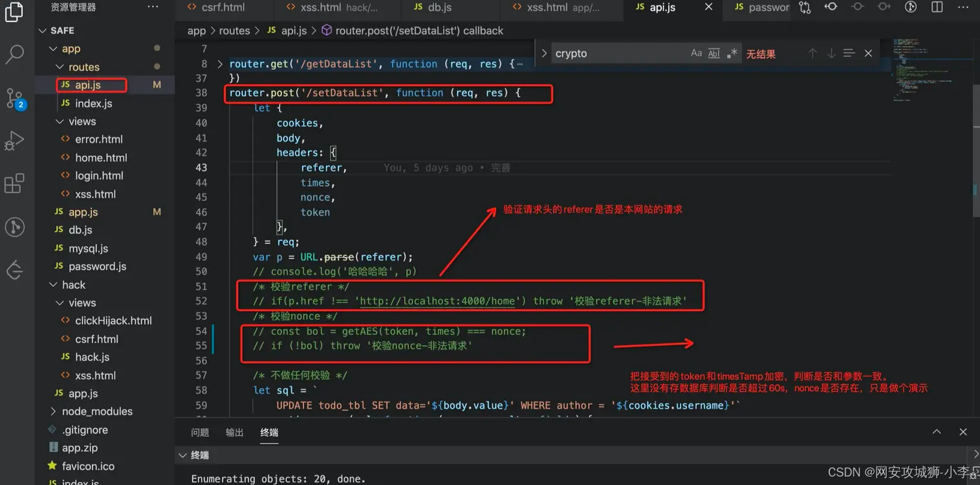Open the Run and Debug view
980x485 pixels.
click(14, 140)
